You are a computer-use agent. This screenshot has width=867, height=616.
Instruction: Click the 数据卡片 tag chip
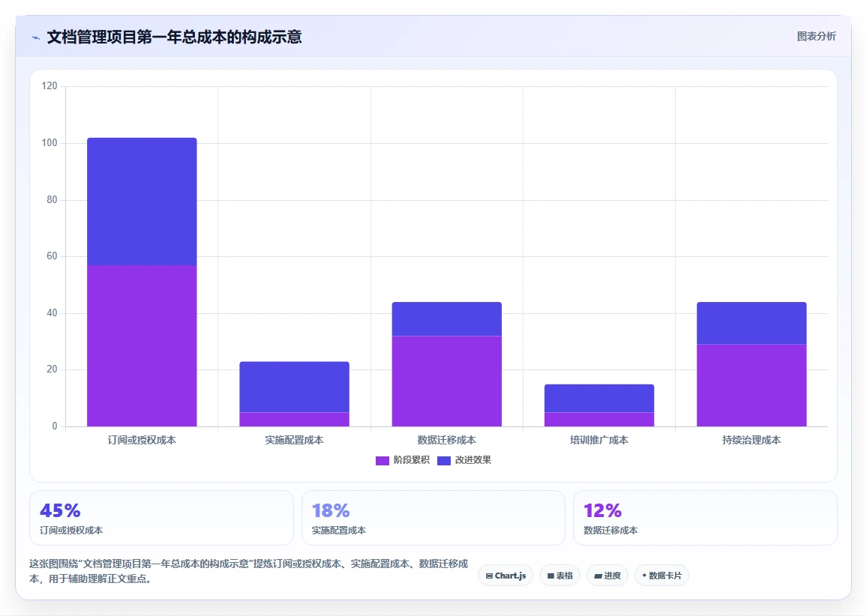point(661,576)
